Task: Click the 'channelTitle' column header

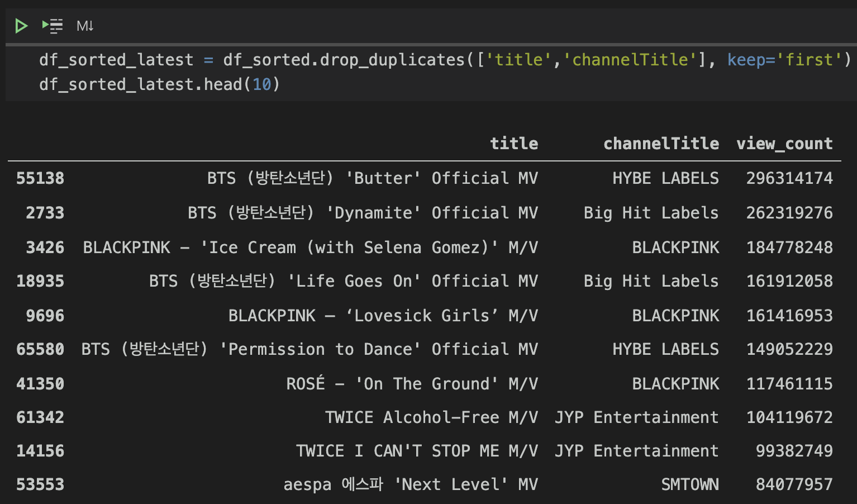Action: click(661, 144)
